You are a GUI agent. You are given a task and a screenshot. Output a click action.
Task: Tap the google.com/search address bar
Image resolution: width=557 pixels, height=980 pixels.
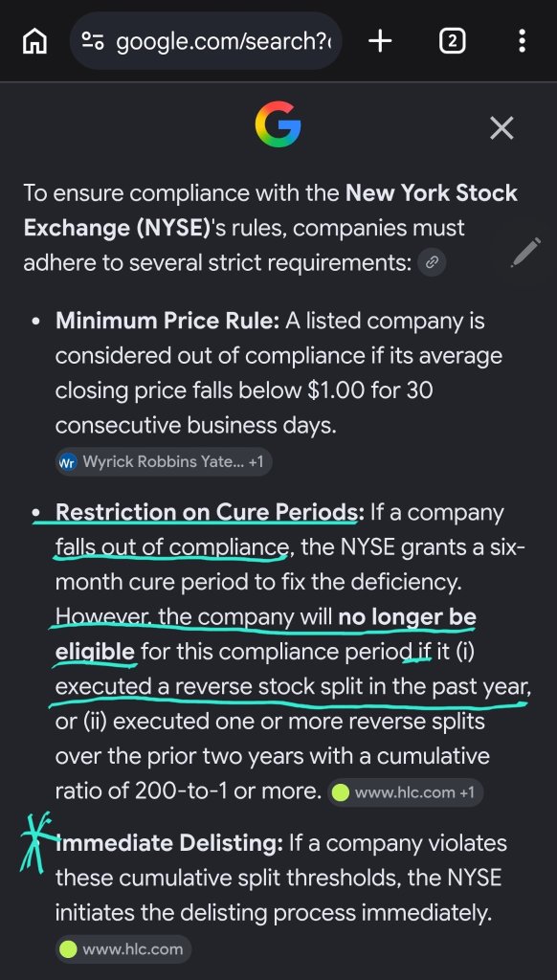click(x=207, y=41)
